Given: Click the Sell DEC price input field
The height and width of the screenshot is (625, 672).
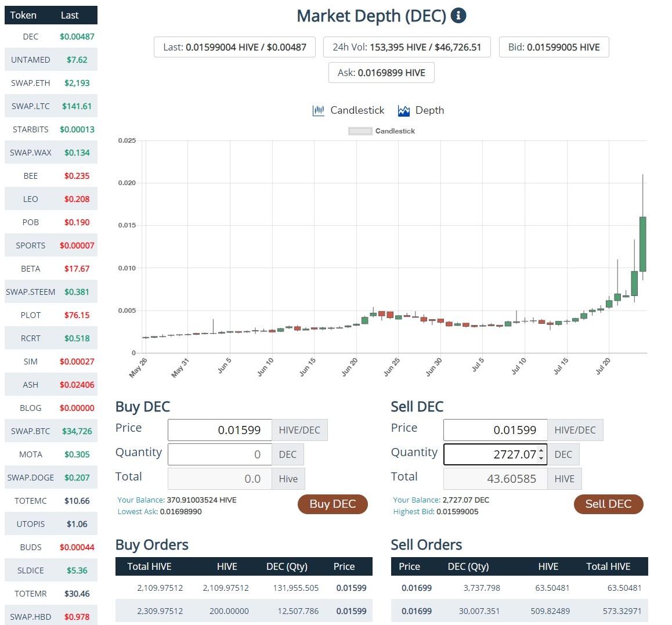Looking at the screenshot, I should [496, 430].
